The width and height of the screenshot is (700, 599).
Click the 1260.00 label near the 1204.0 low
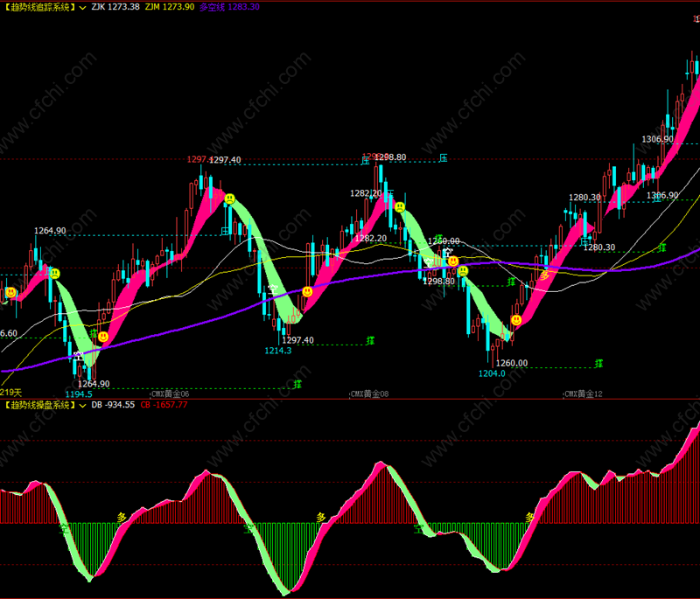[x=512, y=363]
